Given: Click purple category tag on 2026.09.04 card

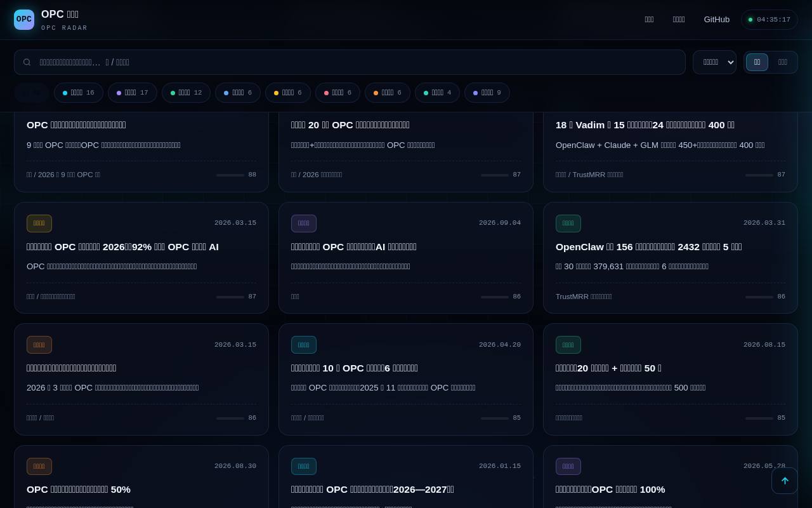Looking at the screenshot, I should click(304, 224).
